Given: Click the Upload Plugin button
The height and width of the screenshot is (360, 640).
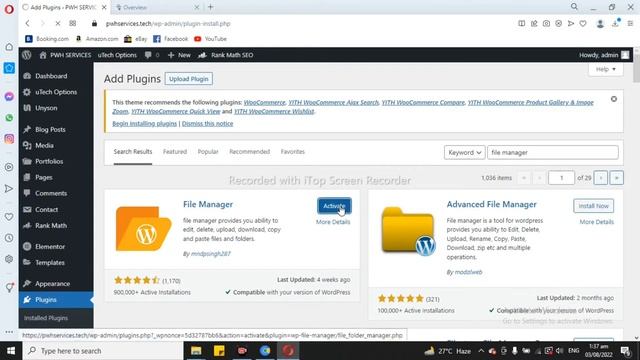Looking at the screenshot, I should 189,79.
